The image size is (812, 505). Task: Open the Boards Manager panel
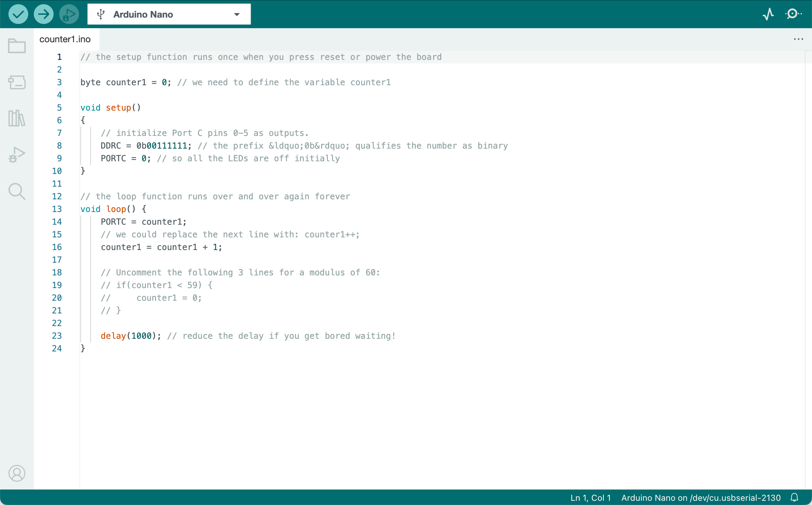[17, 82]
